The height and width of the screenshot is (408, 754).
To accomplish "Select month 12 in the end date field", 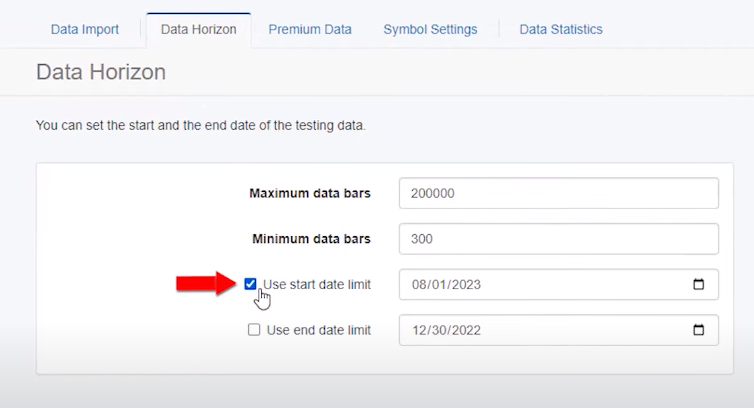I will pos(420,331).
